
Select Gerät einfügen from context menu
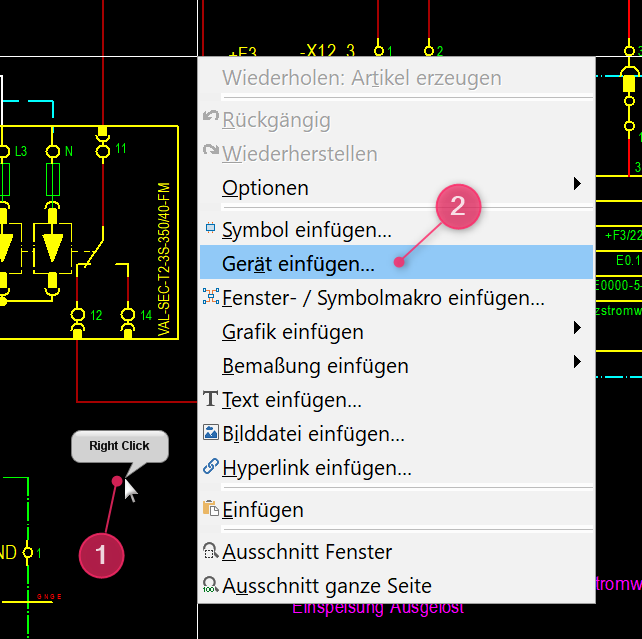298,263
